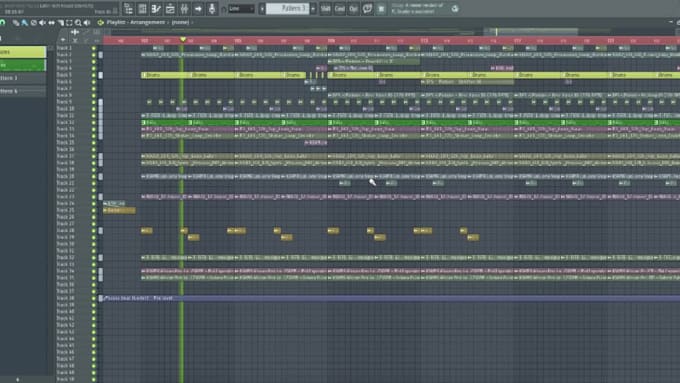Click first yellow Drums clip on Track 5
Screen dimensions: 680x383
pos(165,75)
